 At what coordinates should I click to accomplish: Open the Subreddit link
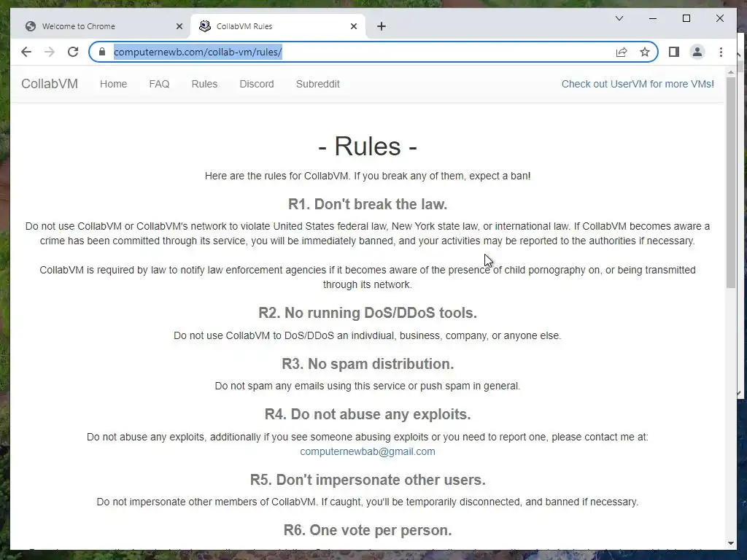[x=318, y=84]
